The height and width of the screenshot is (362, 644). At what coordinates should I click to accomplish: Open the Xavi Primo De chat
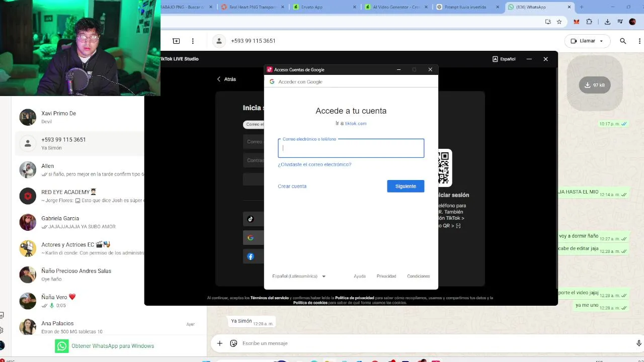click(80, 117)
